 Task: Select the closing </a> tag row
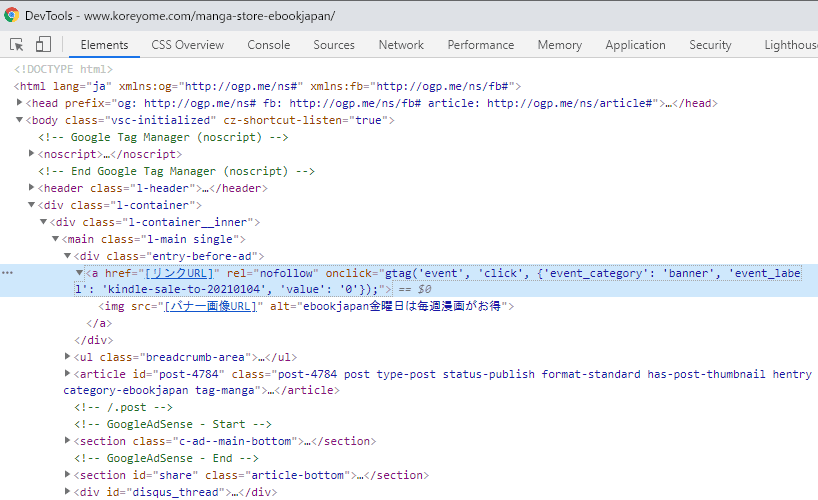pos(99,324)
